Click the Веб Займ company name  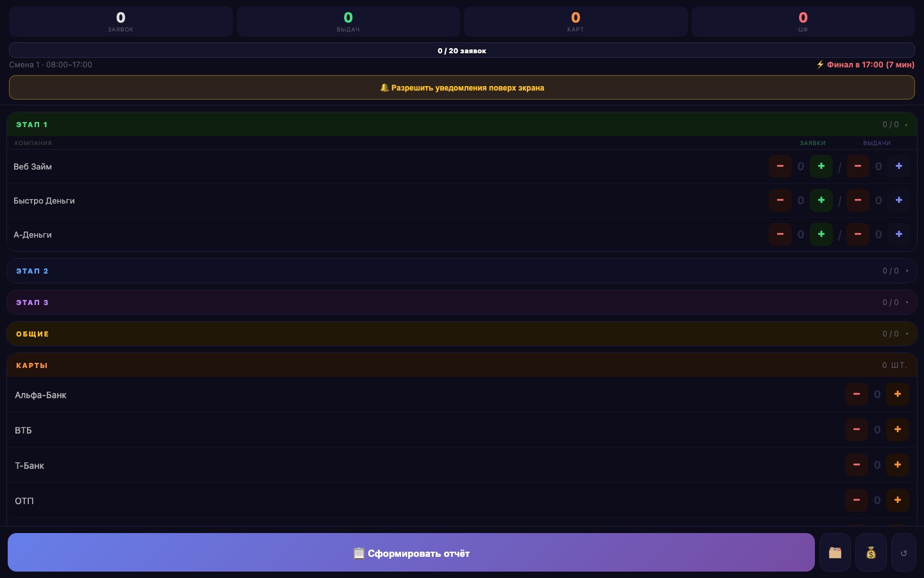pyautogui.click(x=33, y=166)
